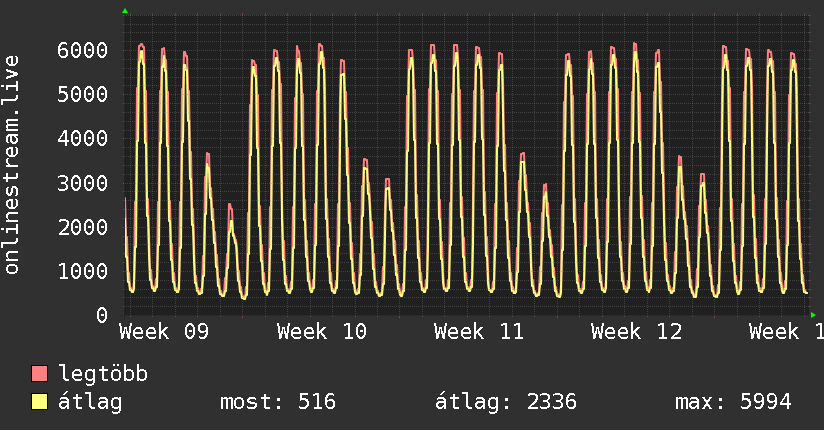Click the Week 10 axis label
Viewport: 824px width, 430px height.
[322, 332]
